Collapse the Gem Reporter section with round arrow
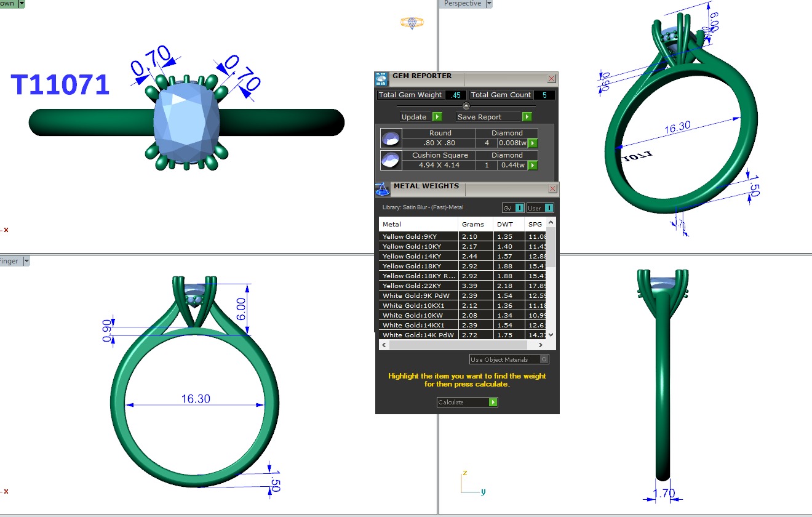 [x=466, y=106]
